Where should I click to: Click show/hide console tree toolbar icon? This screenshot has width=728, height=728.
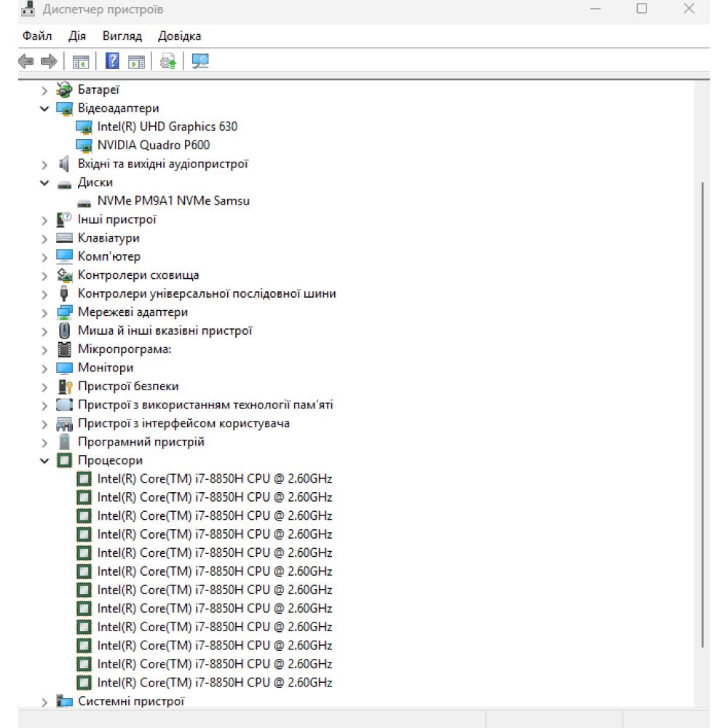(x=80, y=61)
